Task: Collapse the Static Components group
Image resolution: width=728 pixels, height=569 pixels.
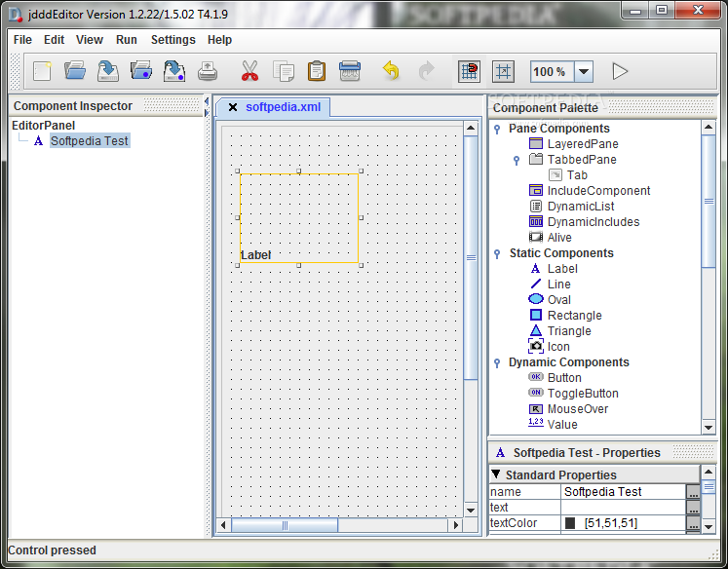Action: [497, 253]
